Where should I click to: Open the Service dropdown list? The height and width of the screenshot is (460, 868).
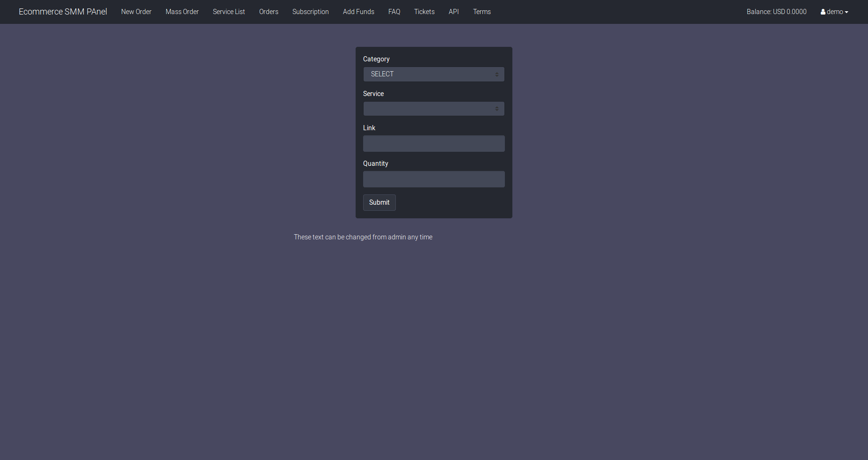[433, 109]
